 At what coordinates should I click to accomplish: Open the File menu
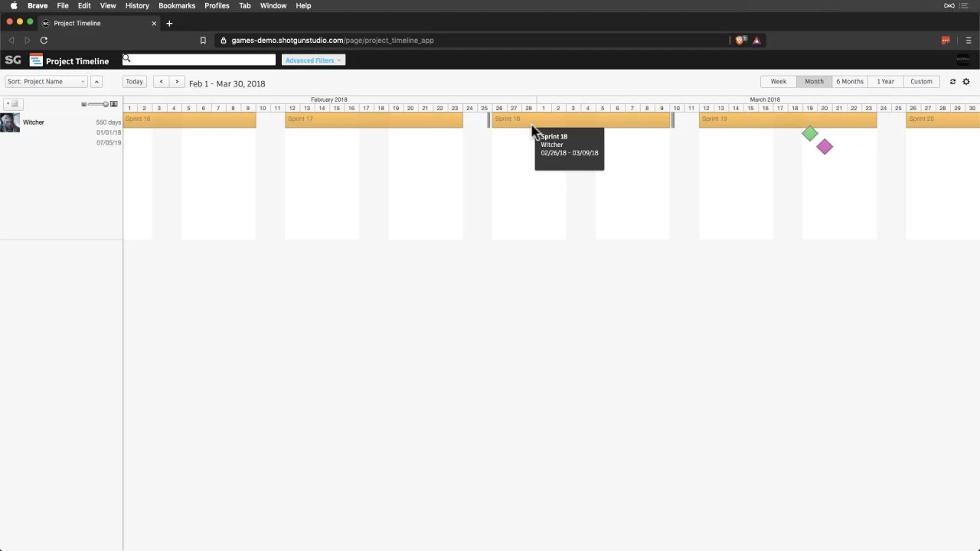click(x=63, y=5)
